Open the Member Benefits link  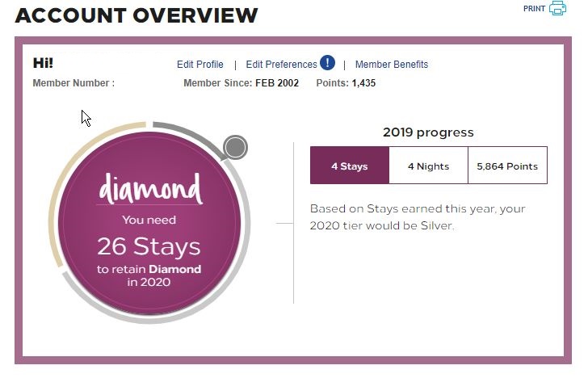tap(392, 65)
